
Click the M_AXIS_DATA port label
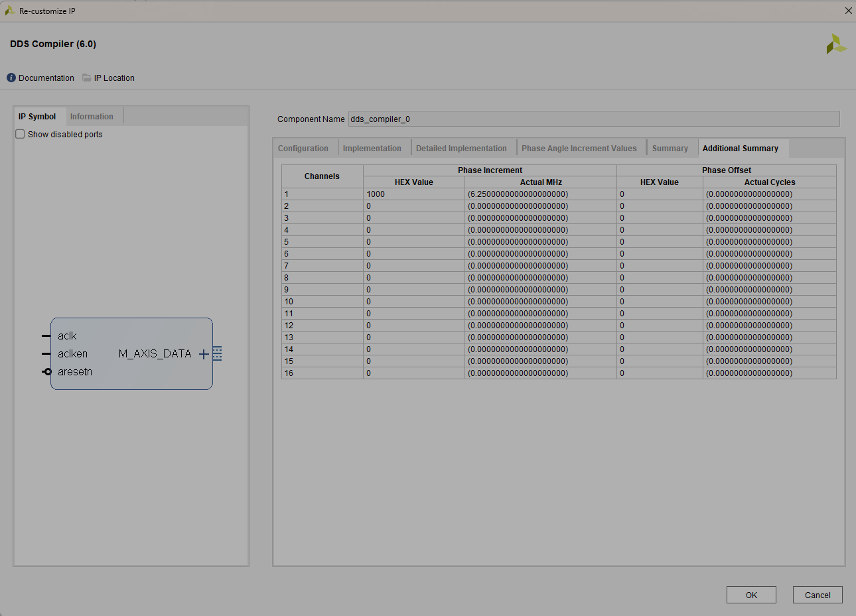(155, 354)
